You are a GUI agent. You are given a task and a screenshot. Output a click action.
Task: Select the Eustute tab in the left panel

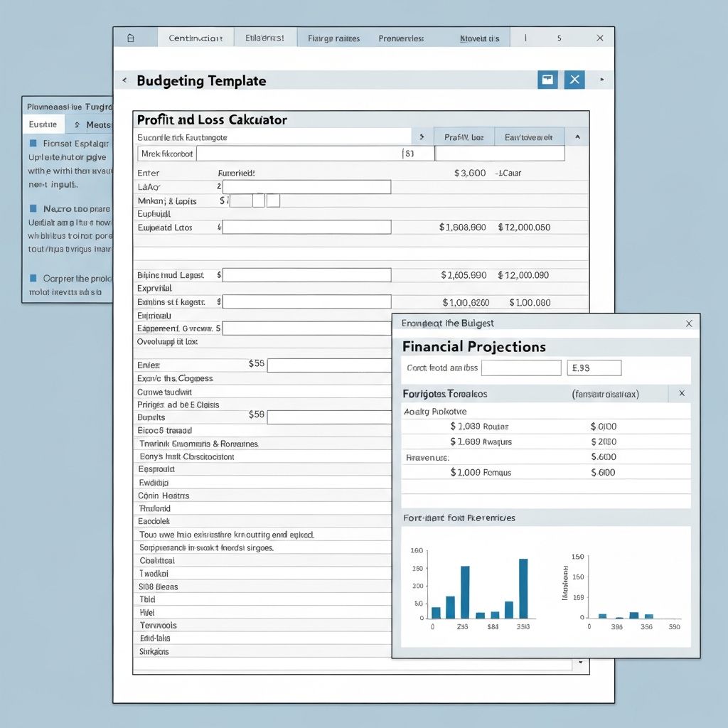pyautogui.click(x=43, y=124)
